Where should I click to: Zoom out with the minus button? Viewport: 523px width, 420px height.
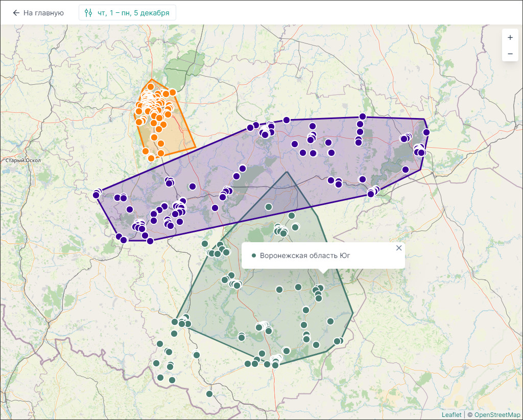click(x=510, y=54)
